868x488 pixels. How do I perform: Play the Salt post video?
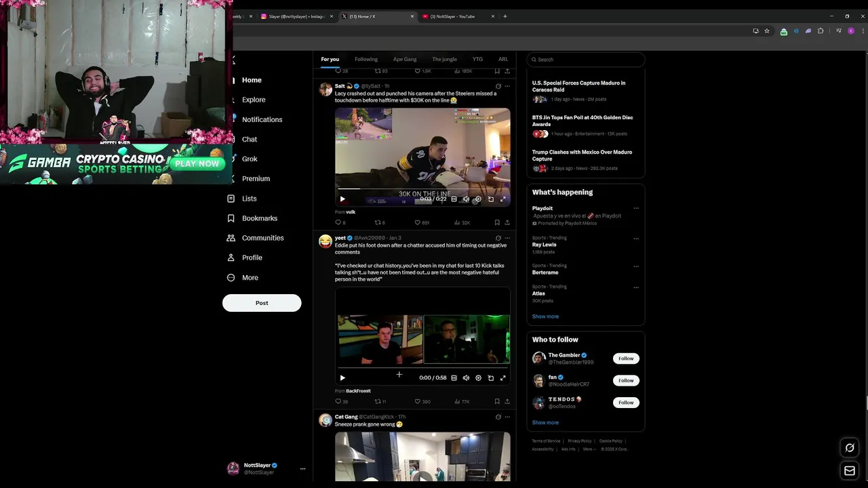click(x=342, y=199)
